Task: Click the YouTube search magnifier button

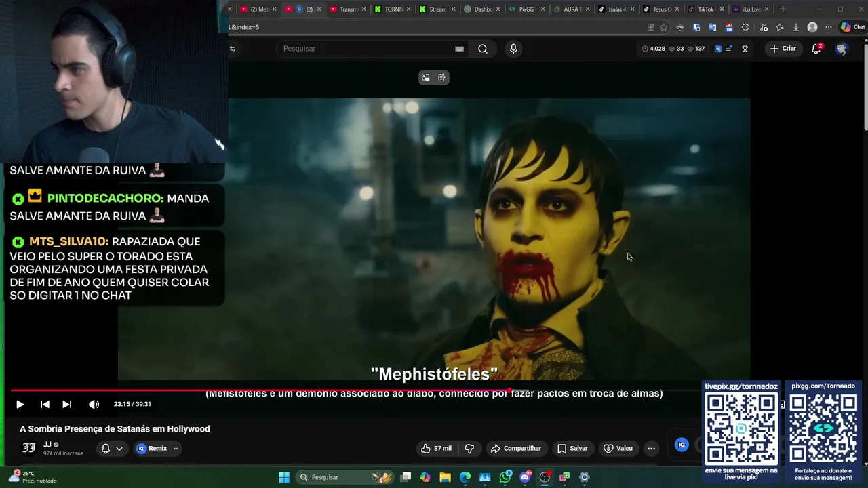Action: pos(483,49)
